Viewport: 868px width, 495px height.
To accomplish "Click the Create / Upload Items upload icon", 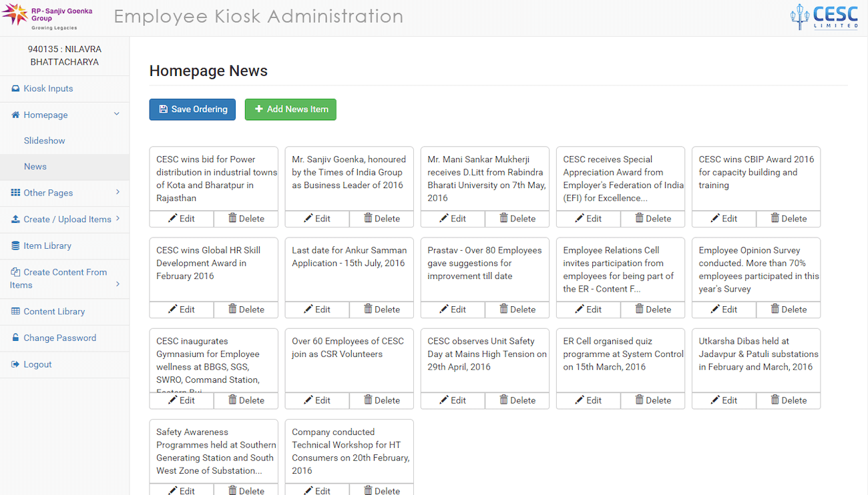I will [15, 219].
